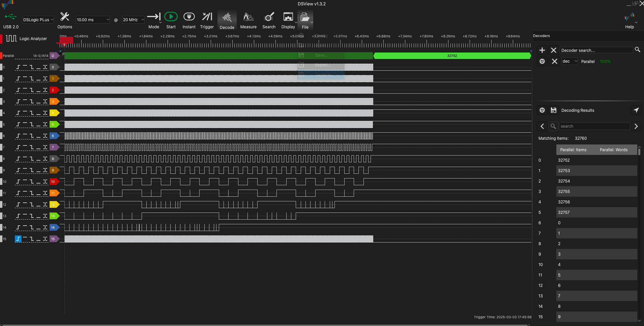Select result row with value 32755
644x326 pixels.
tap(596, 192)
